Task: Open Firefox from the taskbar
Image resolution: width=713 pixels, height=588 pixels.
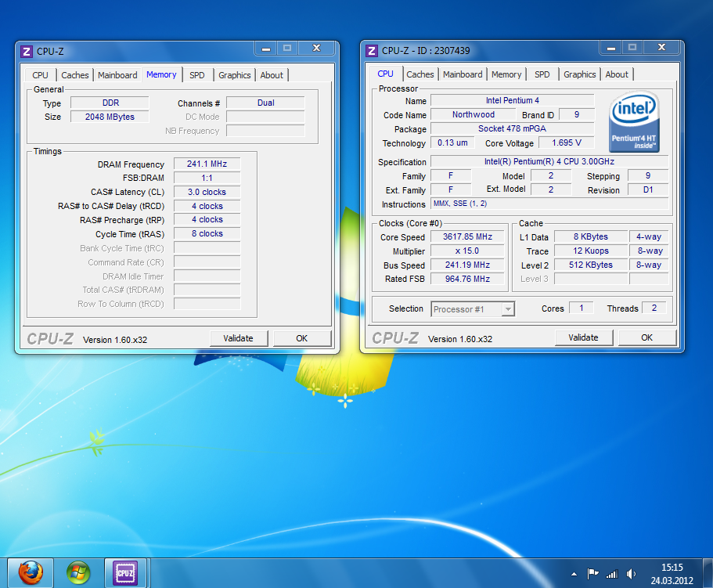Action: click(31, 572)
